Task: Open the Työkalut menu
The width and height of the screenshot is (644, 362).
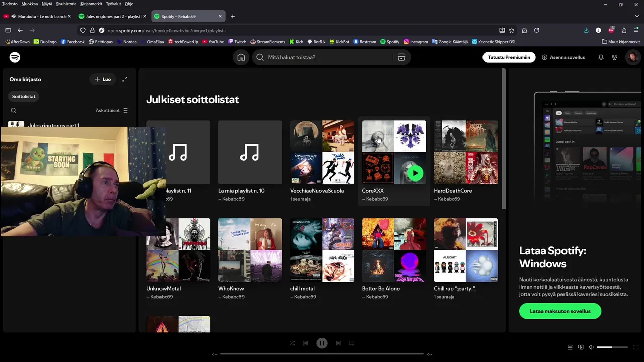Action: [114, 4]
